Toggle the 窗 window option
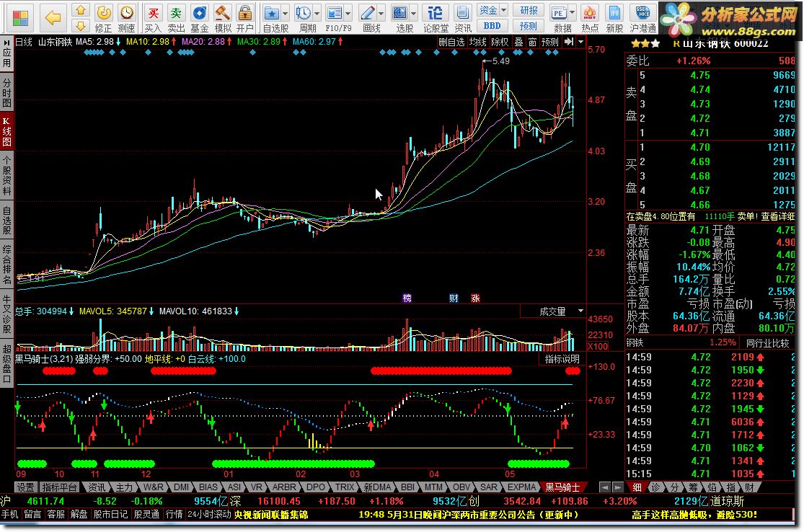Screen dimensions: 804x532 pyautogui.click(x=532, y=42)
